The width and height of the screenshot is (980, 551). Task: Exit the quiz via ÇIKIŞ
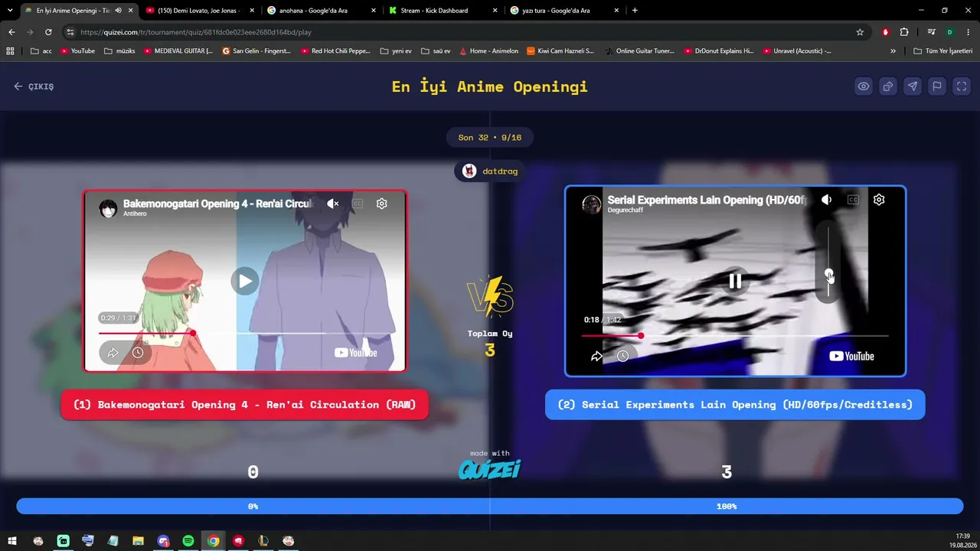(x=34, y=86)
